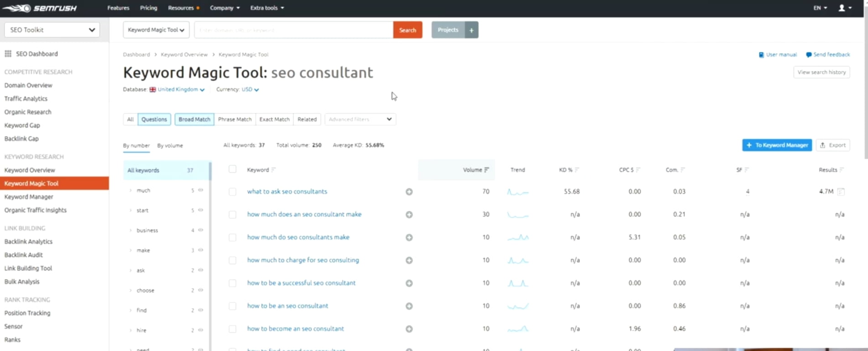
Task: Click the United Kingdom flag icon
Action: (152, 89)
